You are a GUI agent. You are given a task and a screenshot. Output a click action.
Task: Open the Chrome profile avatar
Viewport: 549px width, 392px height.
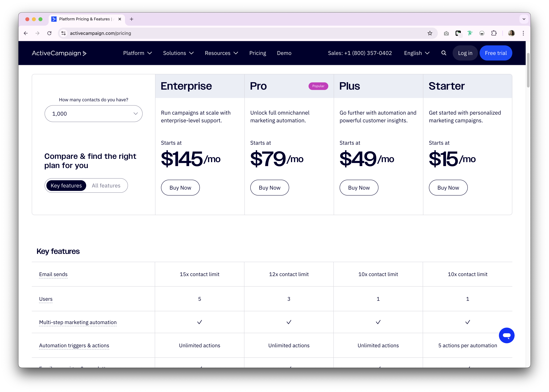(x=511, y=33)
